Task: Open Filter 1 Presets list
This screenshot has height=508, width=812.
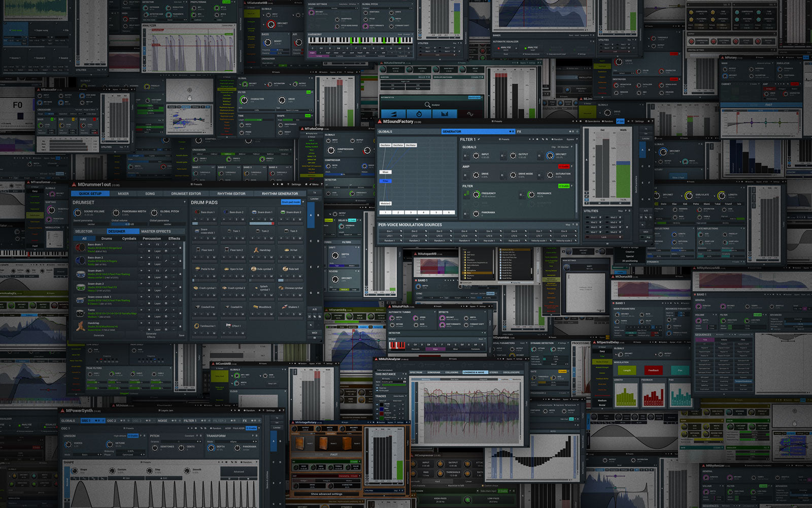Action: 504,139
